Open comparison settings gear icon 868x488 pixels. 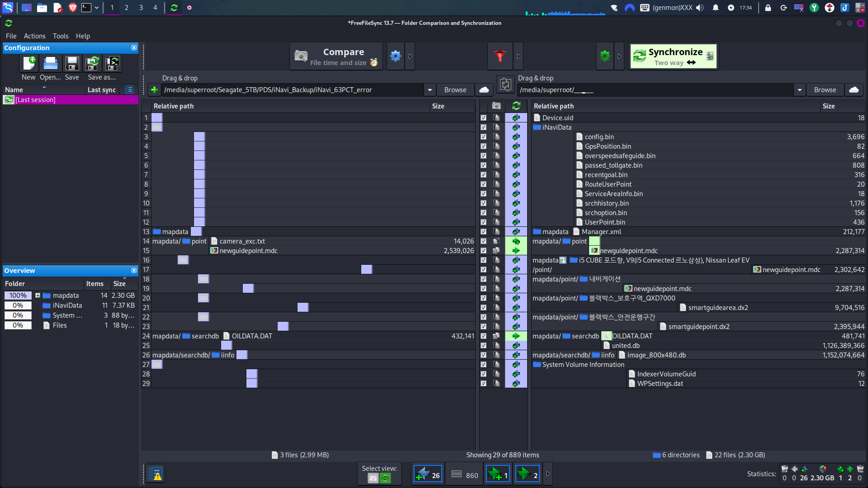click(x=395, y=56)
